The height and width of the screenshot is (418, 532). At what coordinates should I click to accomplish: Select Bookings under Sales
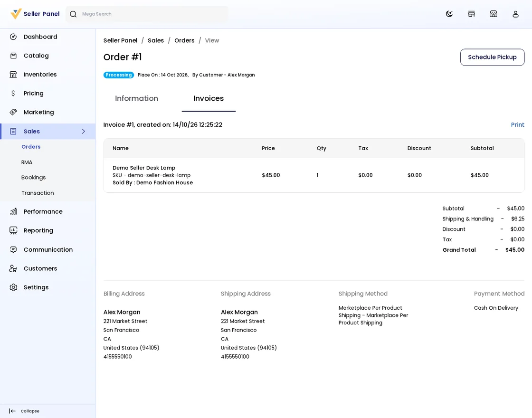(33, 178)
